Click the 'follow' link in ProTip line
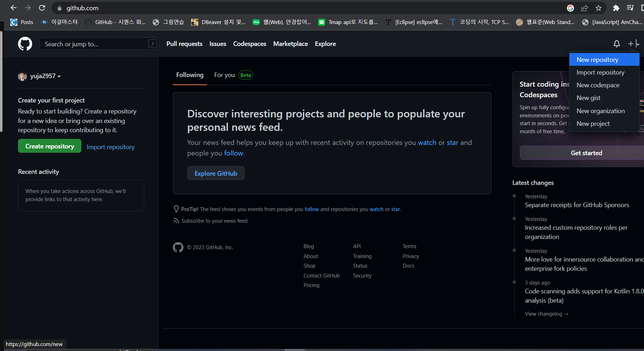644x351 pixels. click(312, 209)
